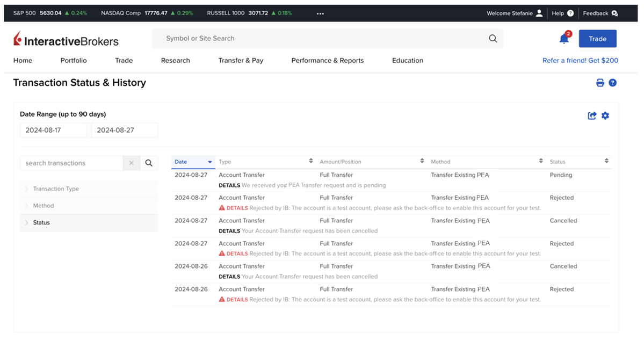Open the Performance & Reports menu
The height and width of the screenshot is (340, 644).
pos(327,60)
